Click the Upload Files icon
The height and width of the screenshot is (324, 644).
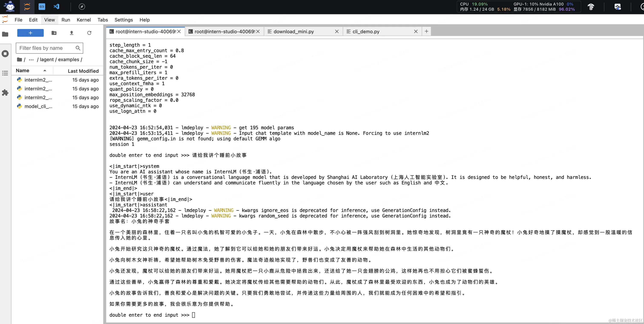pyautogui.click(x=72, y=33)
